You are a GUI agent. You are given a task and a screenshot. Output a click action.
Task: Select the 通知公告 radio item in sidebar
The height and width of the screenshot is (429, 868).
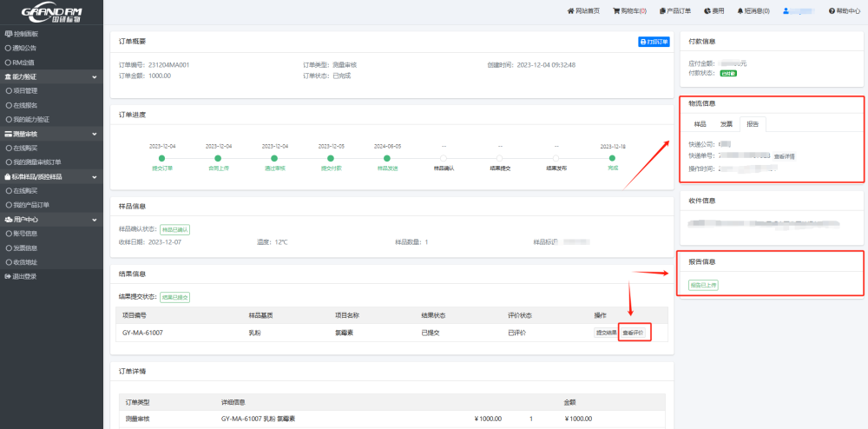(x=8, y=48)
